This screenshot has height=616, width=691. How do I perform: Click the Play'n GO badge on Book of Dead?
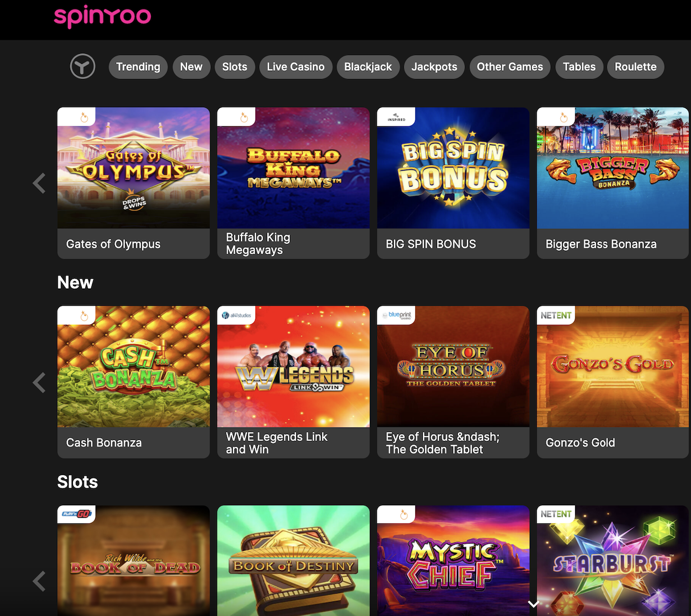pos(76,514)
